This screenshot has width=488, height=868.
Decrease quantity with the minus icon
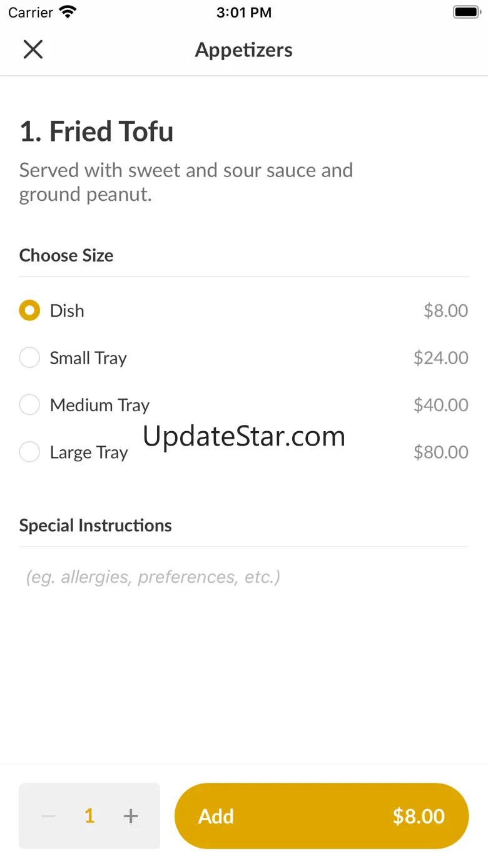click(x=49, y=816)
